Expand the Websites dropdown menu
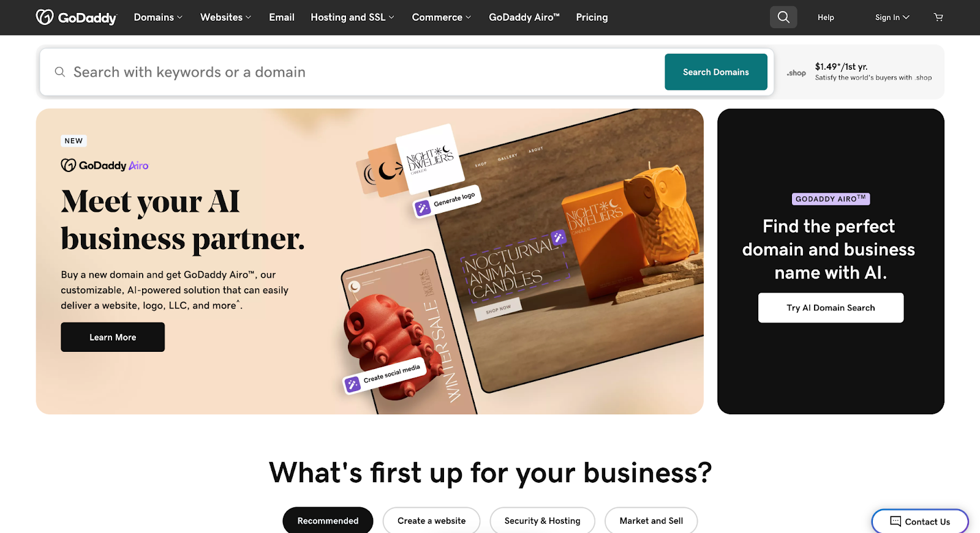The height and width of the screenshot is (533, 980). point(225,17)
